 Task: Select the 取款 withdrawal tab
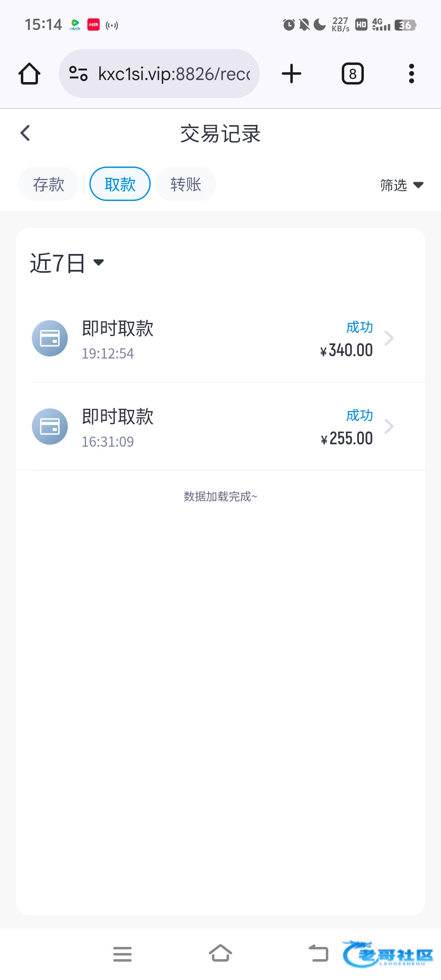[x=120, y=184]
